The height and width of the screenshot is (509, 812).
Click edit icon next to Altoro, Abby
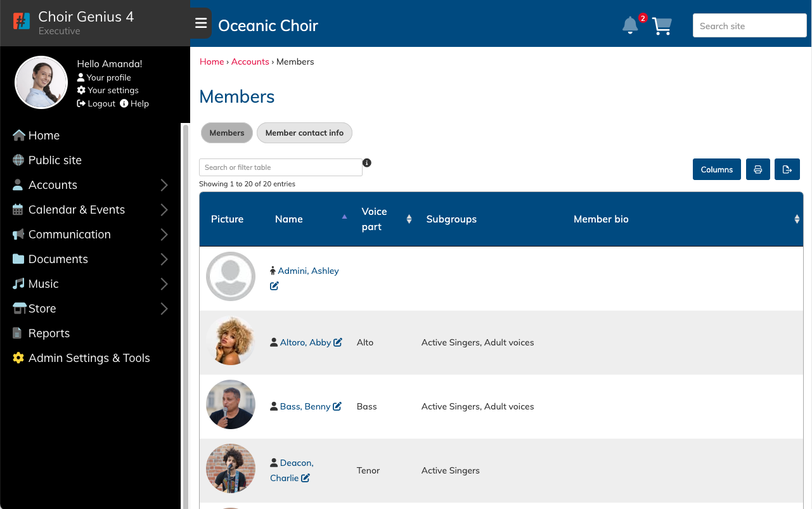point(338,342)
